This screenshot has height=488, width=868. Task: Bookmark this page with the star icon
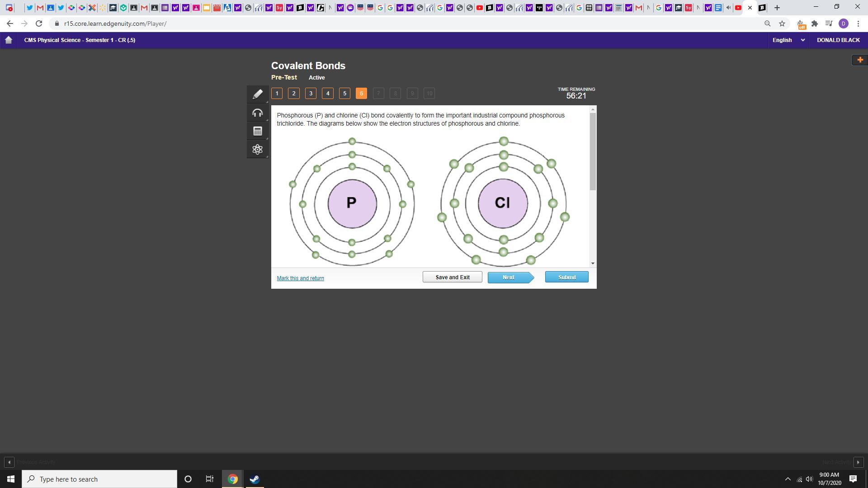(782, 23)
